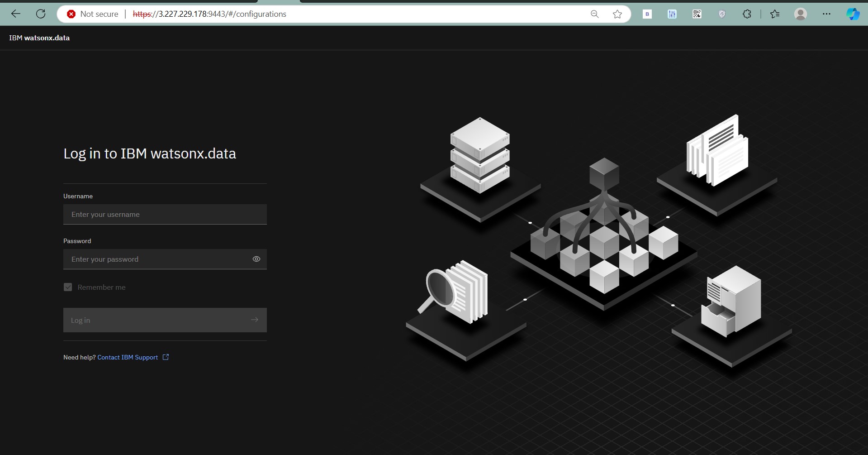Image resolution: width=868 pixels, height=455 pixels.
Task: Click the Need help? text
Action: pyautogui.click(x=80, y=357)
